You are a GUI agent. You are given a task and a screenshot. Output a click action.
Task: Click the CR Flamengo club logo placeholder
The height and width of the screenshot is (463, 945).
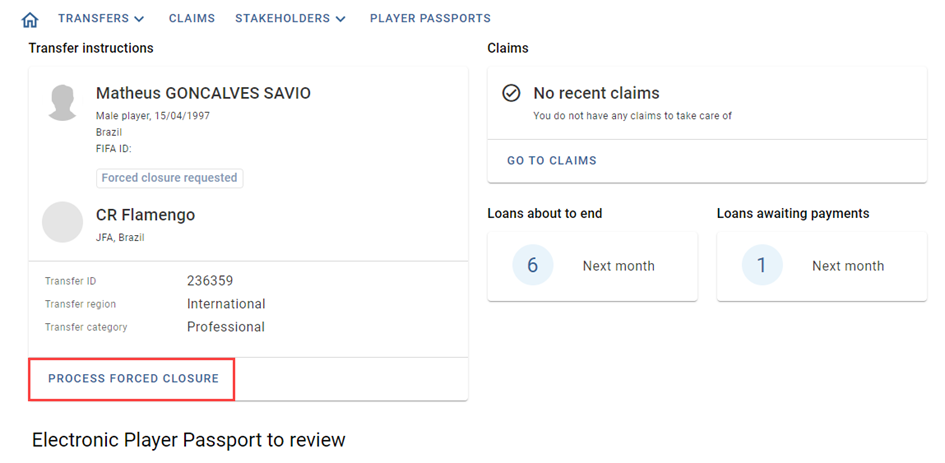62,222
